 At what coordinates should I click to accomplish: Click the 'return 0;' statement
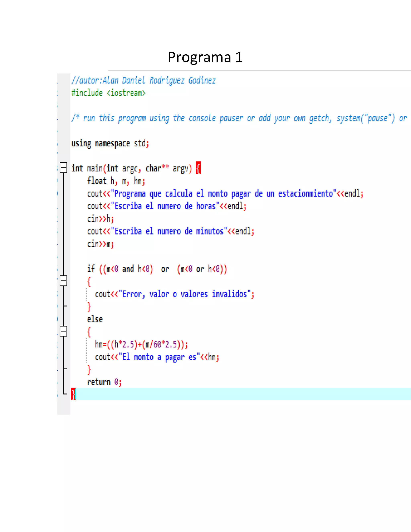pyautogui.click(x=104, y=382)
